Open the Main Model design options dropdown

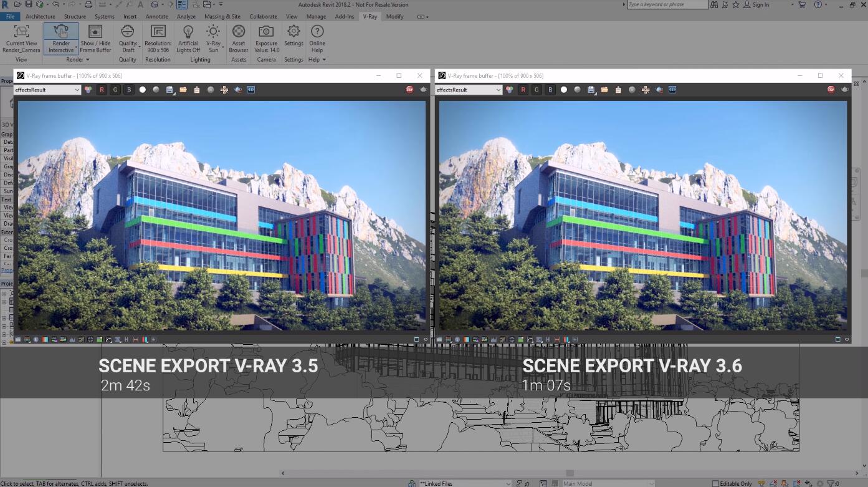point(608,483)
